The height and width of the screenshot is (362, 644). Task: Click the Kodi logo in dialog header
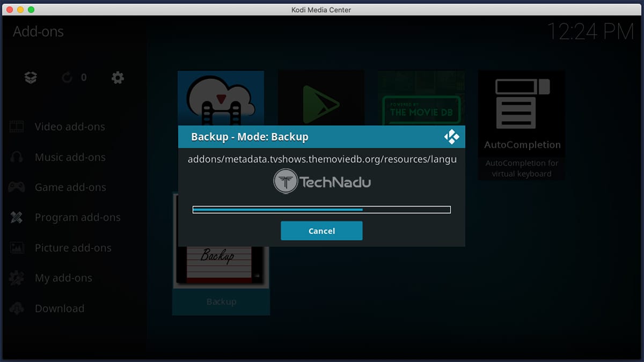click(451, 137)
